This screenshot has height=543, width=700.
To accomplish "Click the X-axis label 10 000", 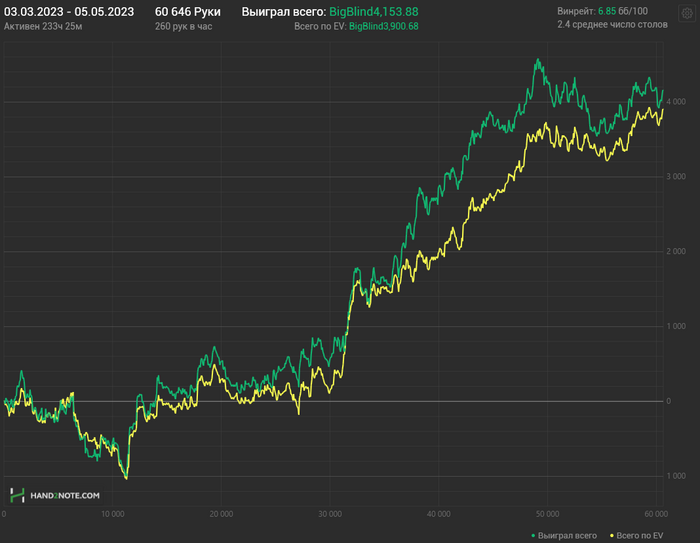I will click(x=112, y=514).
